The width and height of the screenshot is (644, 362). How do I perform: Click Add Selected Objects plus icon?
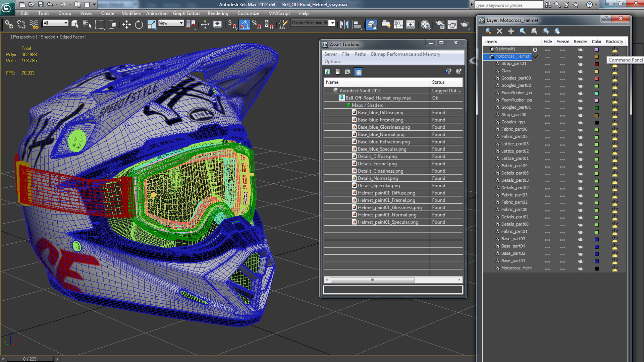click(511, 31)
